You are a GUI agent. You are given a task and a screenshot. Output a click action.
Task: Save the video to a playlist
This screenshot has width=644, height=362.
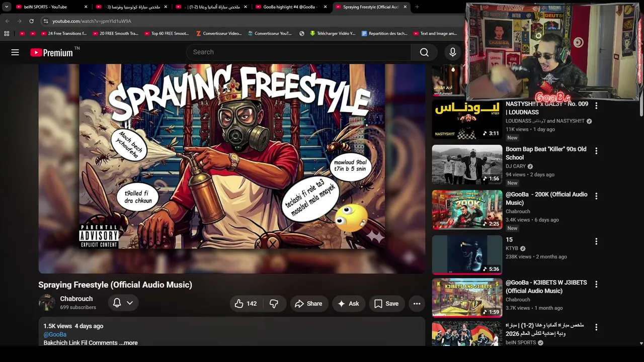(x=386, y=304)
